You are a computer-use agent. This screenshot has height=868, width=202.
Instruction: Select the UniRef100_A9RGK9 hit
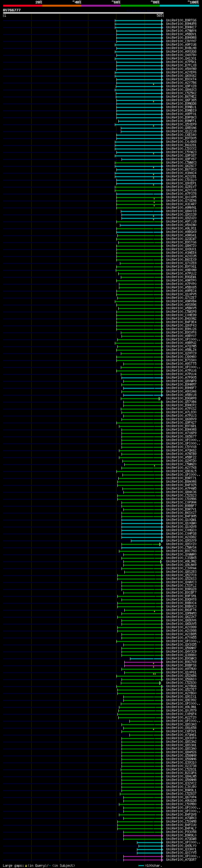[181, 232]
